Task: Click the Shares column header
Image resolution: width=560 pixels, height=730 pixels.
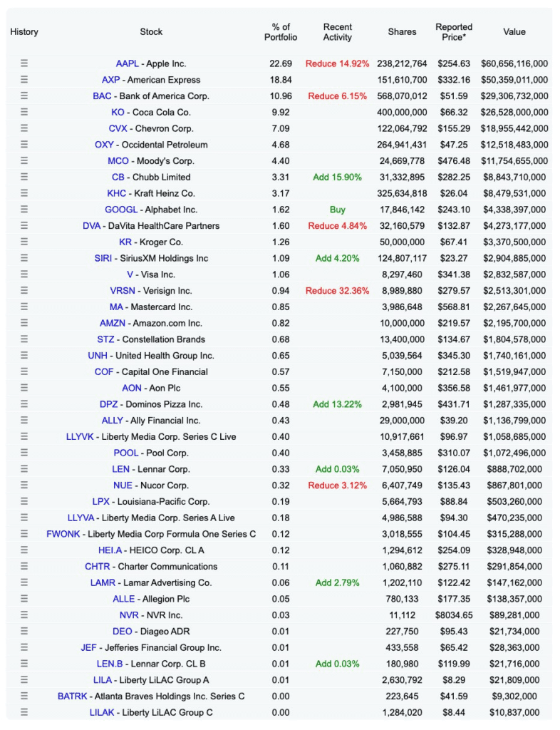Action: pyautogui.click(x=402, y=32)
